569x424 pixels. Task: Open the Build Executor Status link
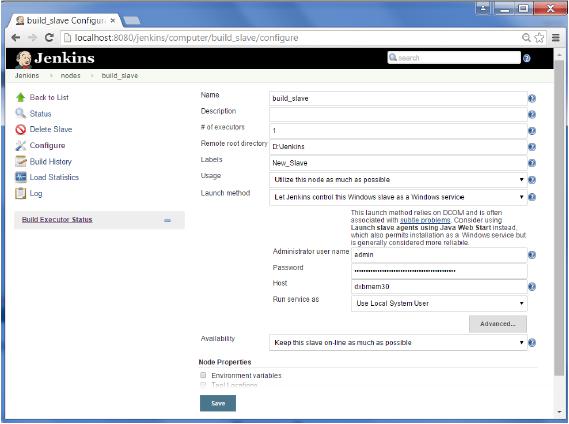click(x=57, y=220)
